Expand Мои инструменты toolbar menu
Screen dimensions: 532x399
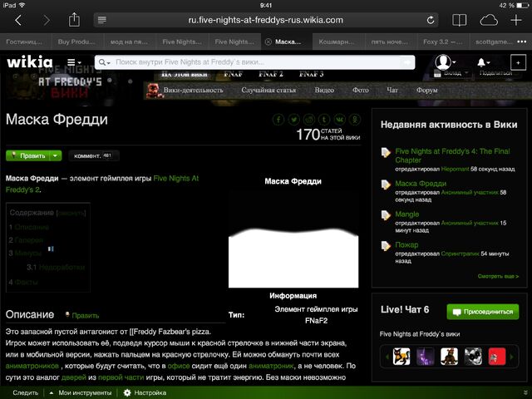pyautogui.click(x=81, y=392)
